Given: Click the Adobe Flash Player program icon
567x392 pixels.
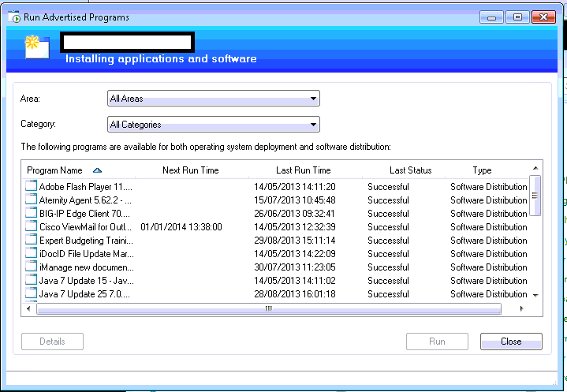Looking at the screenshot, I should pos(31,186).
